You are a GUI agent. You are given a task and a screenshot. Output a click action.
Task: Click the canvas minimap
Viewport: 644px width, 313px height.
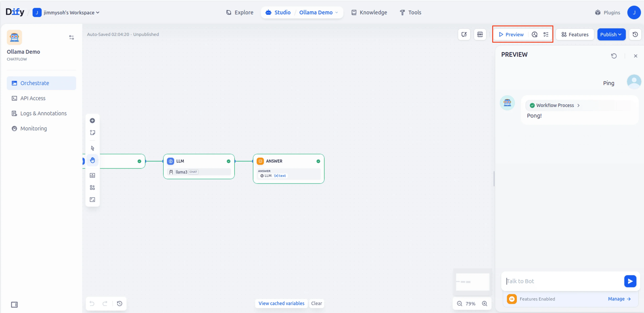pyautogui.click(x=472, y=282)
